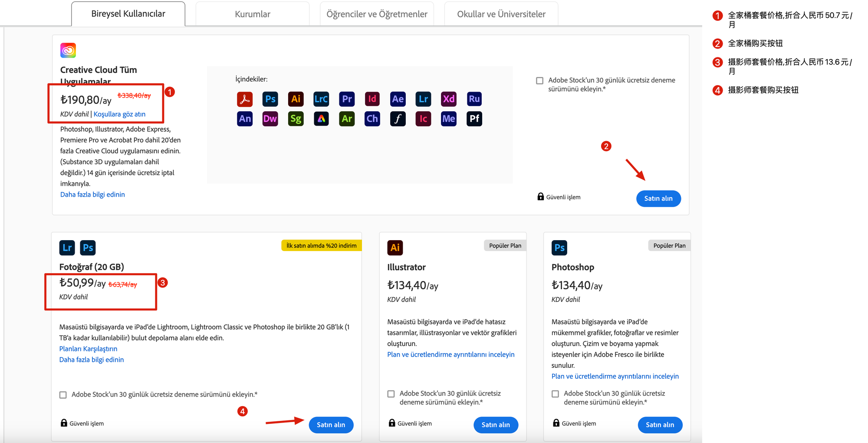This screenshot has width=868, height=443.
Task: Click the Adobe XD icon
Action: pos(449,99)
